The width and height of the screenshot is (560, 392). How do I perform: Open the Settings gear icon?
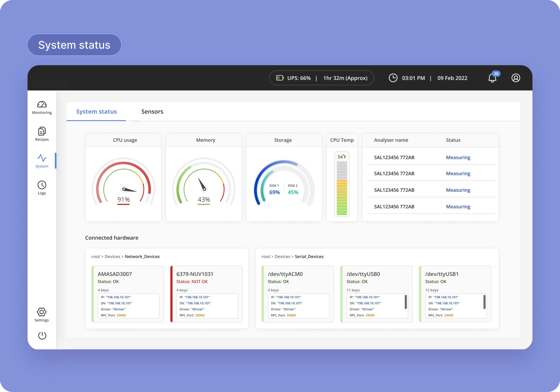click(x=41, y=312)
